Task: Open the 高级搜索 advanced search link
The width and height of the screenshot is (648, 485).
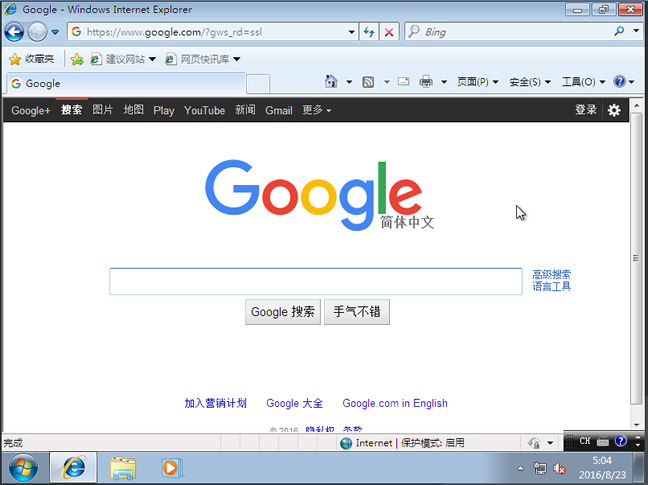Action: 551,274
